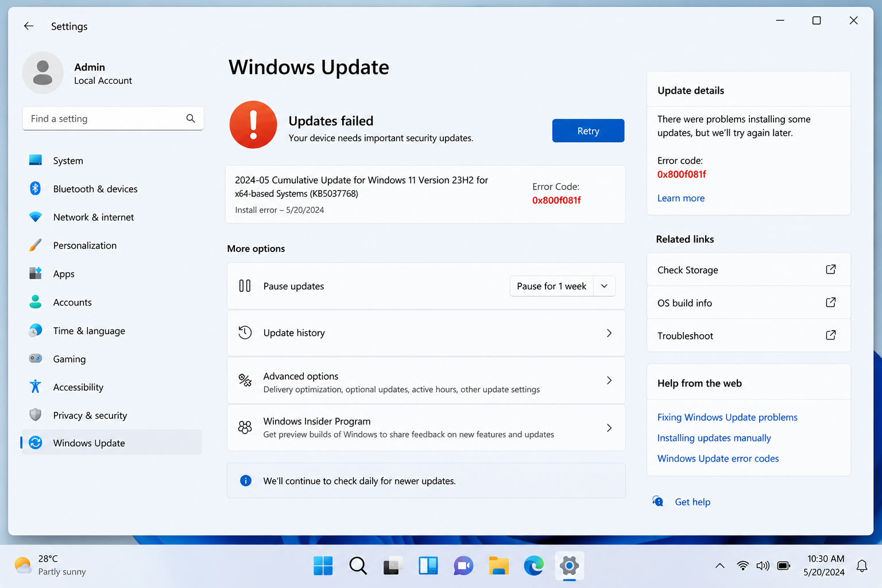Open the Time & language globe icon
This screenshot has height=588, width=882.
pyautogui.click(x=36, y=330)
